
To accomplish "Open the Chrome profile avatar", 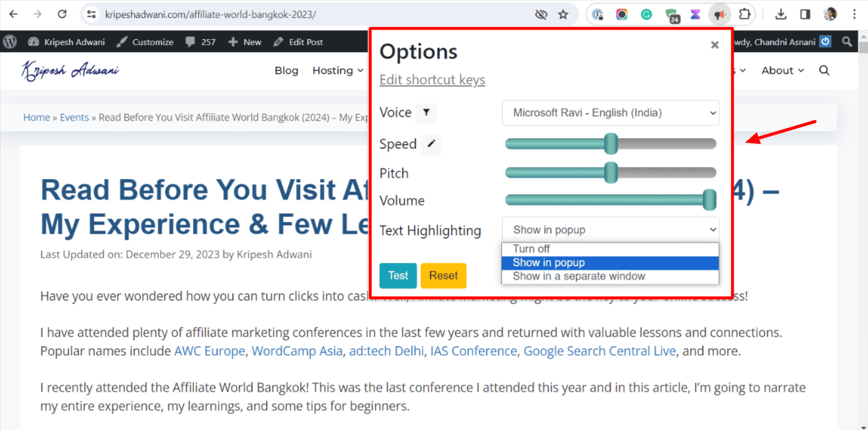I will (830, 14).
